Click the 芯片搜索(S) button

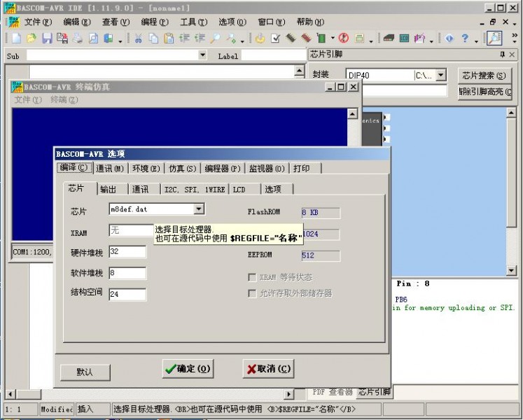click(484, 76)
